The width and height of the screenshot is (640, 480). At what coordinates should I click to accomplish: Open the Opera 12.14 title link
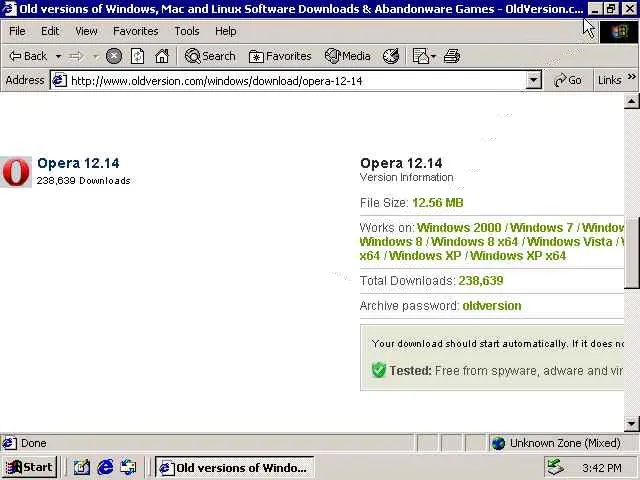pyautogui.click(x=78, y=163)
